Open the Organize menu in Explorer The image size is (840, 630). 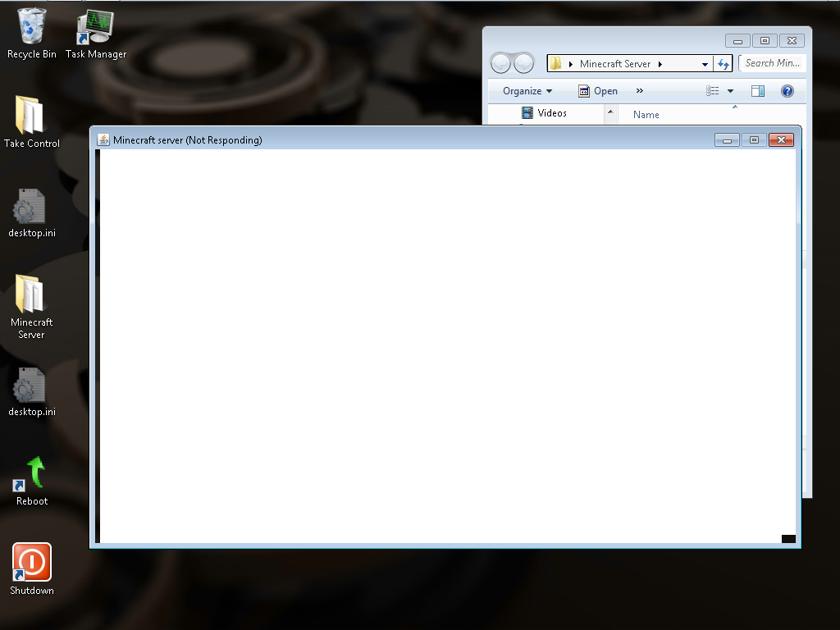click(527, 91)
